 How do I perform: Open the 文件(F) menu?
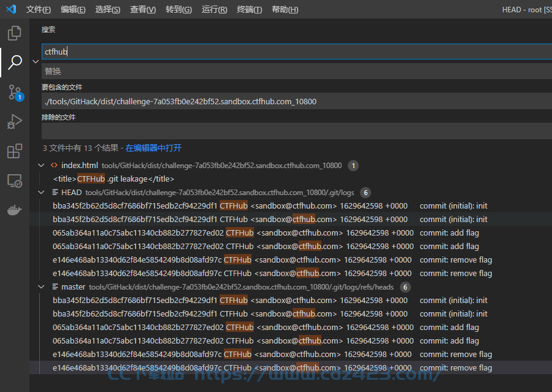point(39,10)
